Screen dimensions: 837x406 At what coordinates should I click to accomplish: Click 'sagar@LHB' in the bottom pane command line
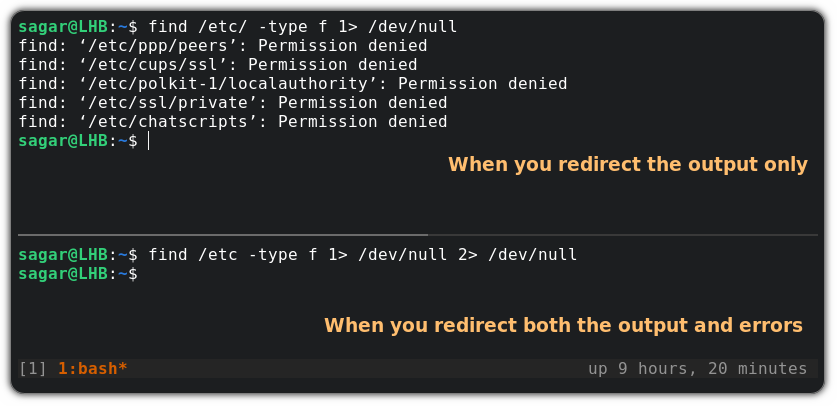pos(63,254)
